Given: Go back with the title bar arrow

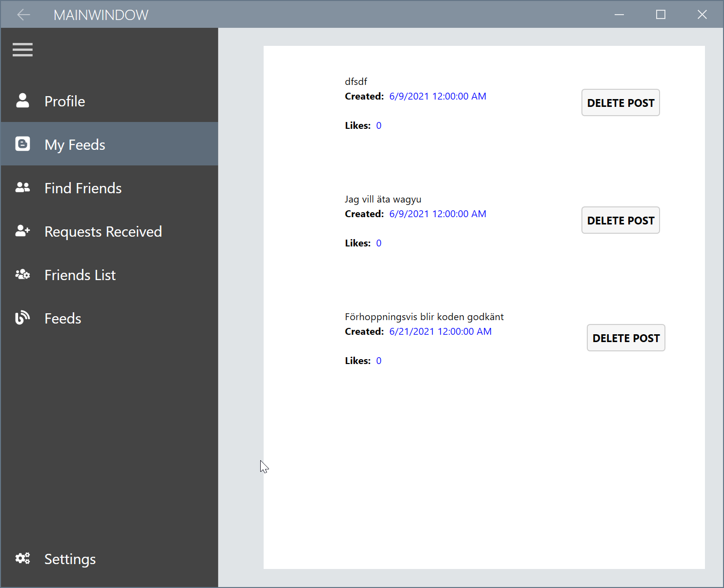Looking at the screenshot, I should pyautogui.click(x=23, y=15).
